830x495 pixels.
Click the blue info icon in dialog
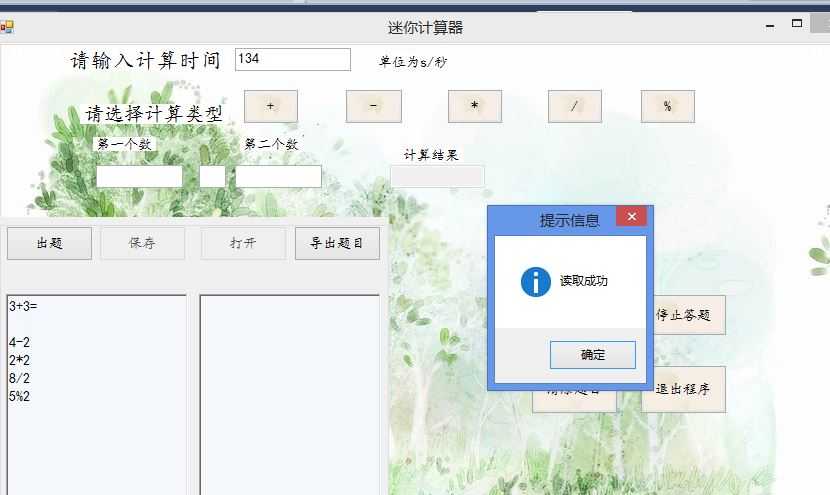536,282
